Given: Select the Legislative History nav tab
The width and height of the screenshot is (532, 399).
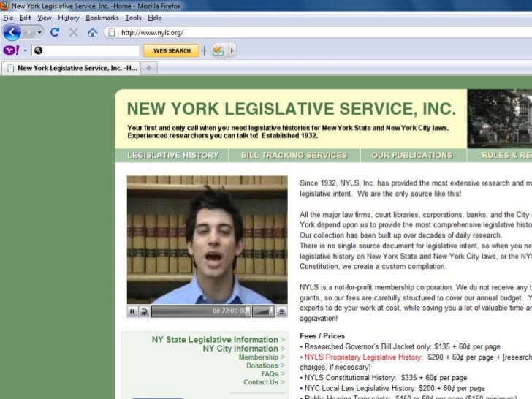Looking at the screenshot, I should click(x=172, y=156).
